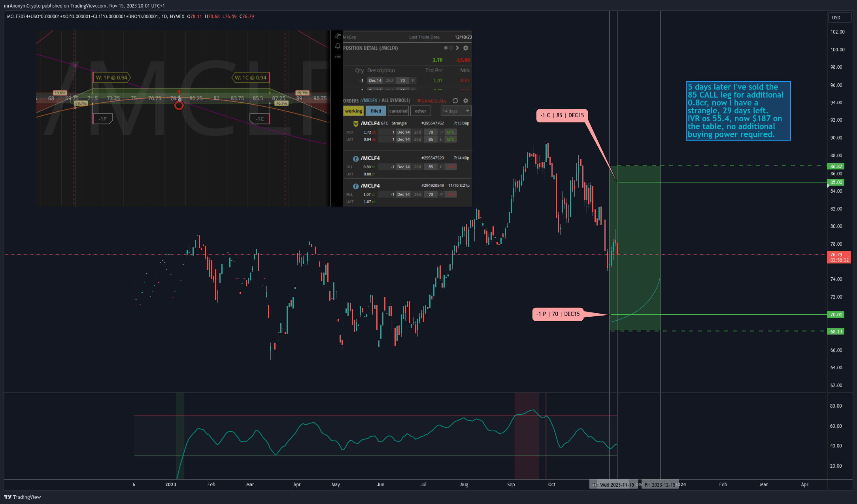Click order number #295547529
857x504 pixels.
tap(432, 158)
